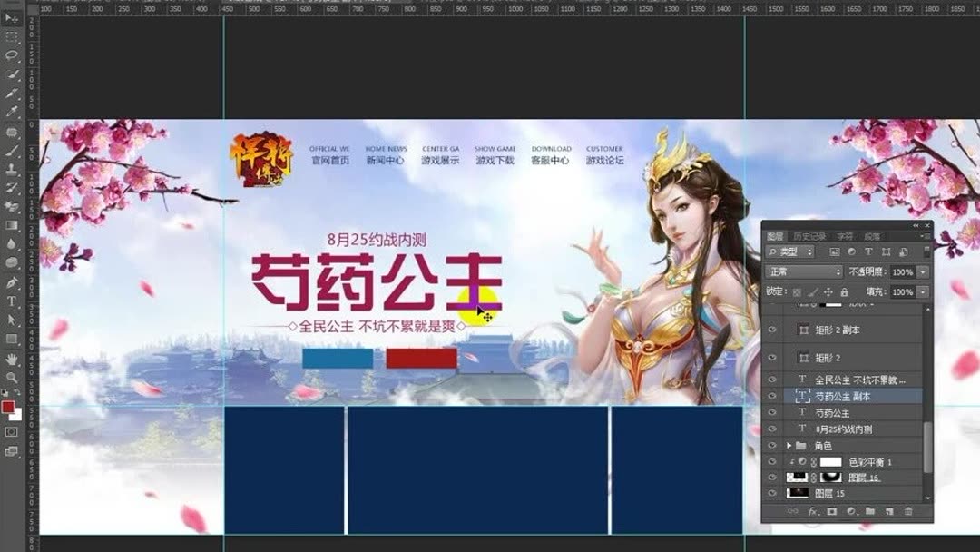The height and width of the screenshot is (552, 980).
Task: Switch to the 字符 panel tab
Action: tap(845, 234)
